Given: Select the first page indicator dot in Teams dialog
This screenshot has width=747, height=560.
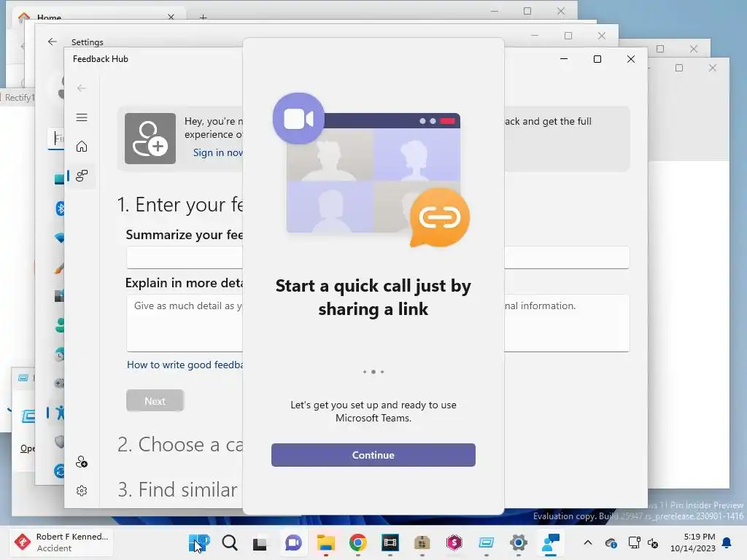Looking at the screenshot, I should (x=365, y=372).
